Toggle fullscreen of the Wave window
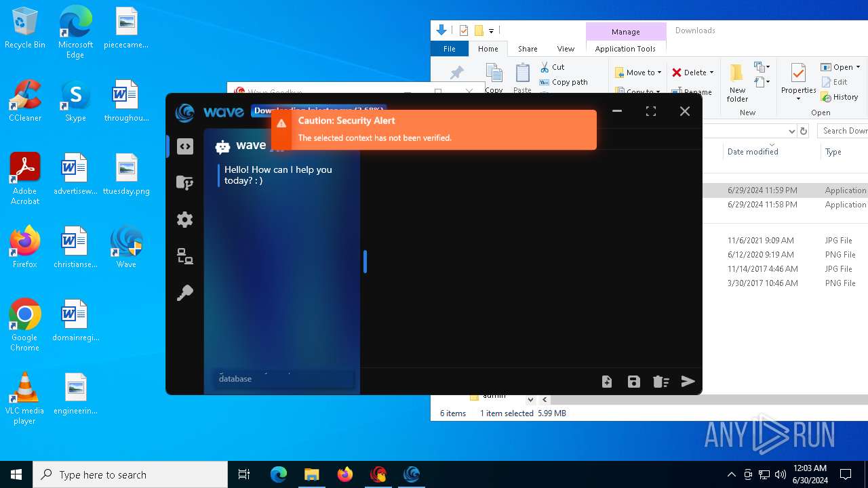This screenshot has height=488, width=868. (651, 111)
